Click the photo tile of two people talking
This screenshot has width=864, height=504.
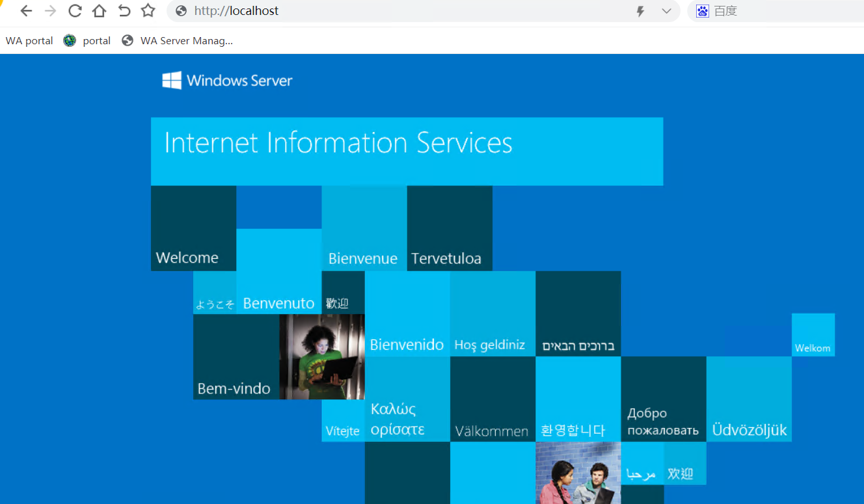[x=578, y=475]
